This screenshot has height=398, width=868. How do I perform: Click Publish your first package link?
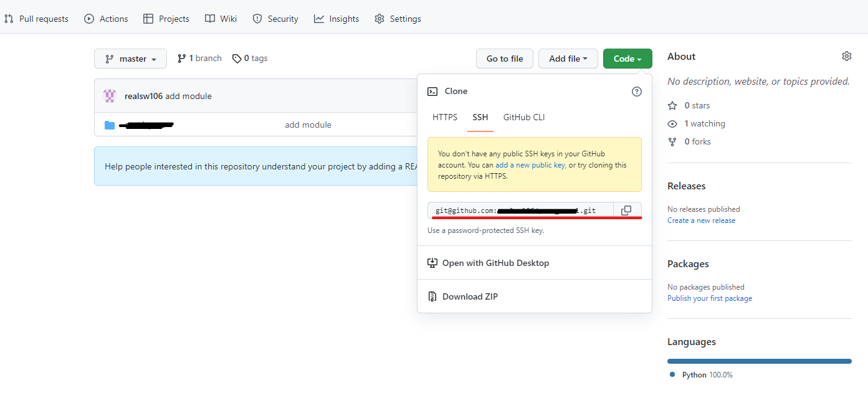(710, 298)
